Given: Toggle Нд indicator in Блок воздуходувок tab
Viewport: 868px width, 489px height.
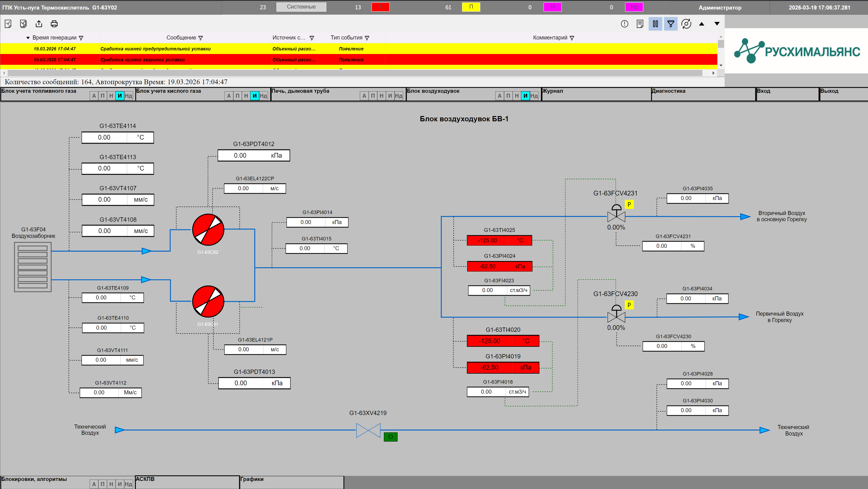Looking at the screenshot, I should click(534, 96).
